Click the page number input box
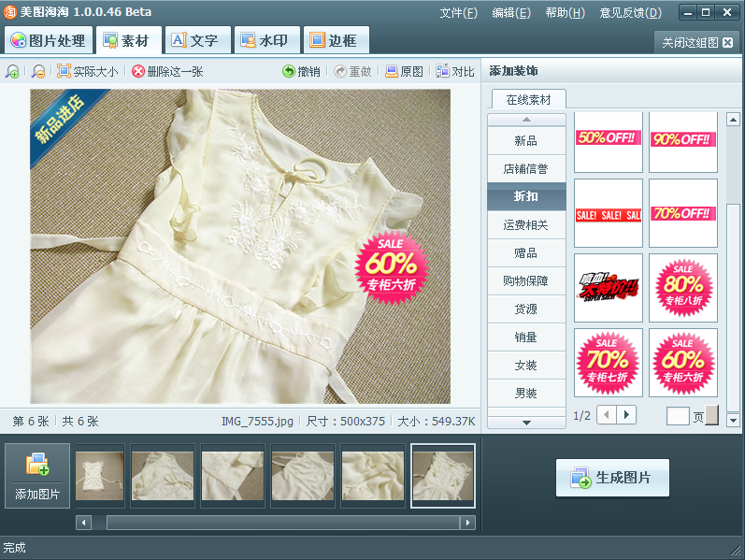This screenshot has height=560, width=745. pyautogui.click(x=678, y=416)
